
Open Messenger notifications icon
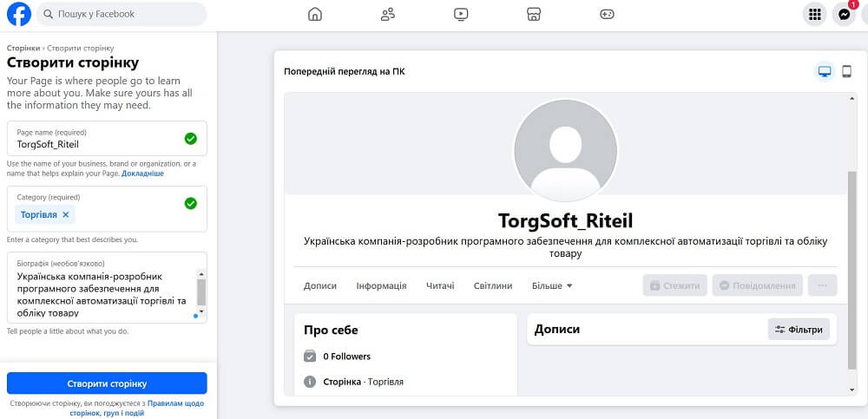[844, 14]
